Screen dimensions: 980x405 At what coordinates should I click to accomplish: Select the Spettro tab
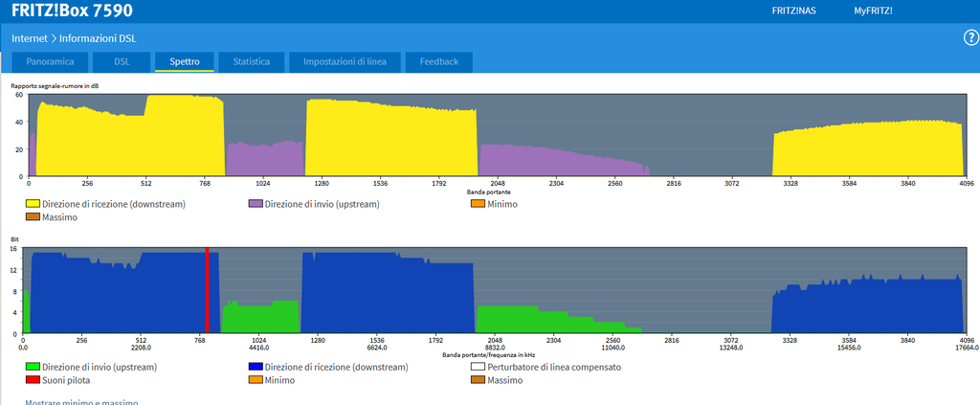(x=185, y=61)
